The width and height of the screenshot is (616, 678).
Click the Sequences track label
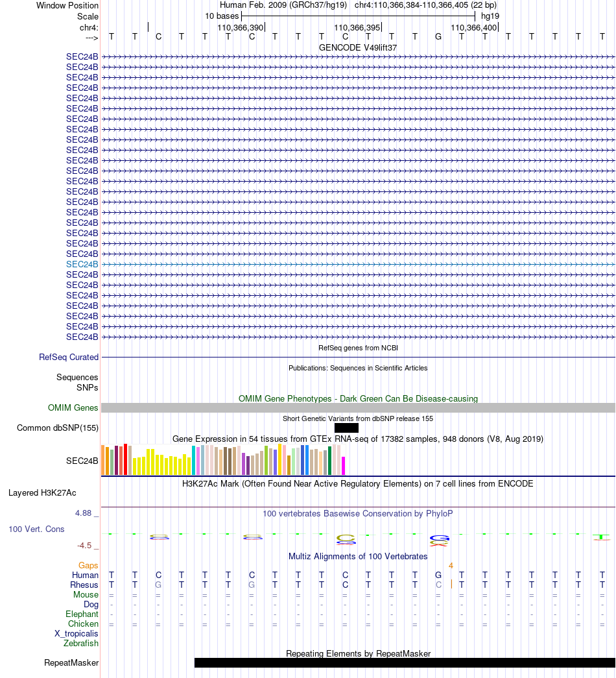(x=77, y=378)
